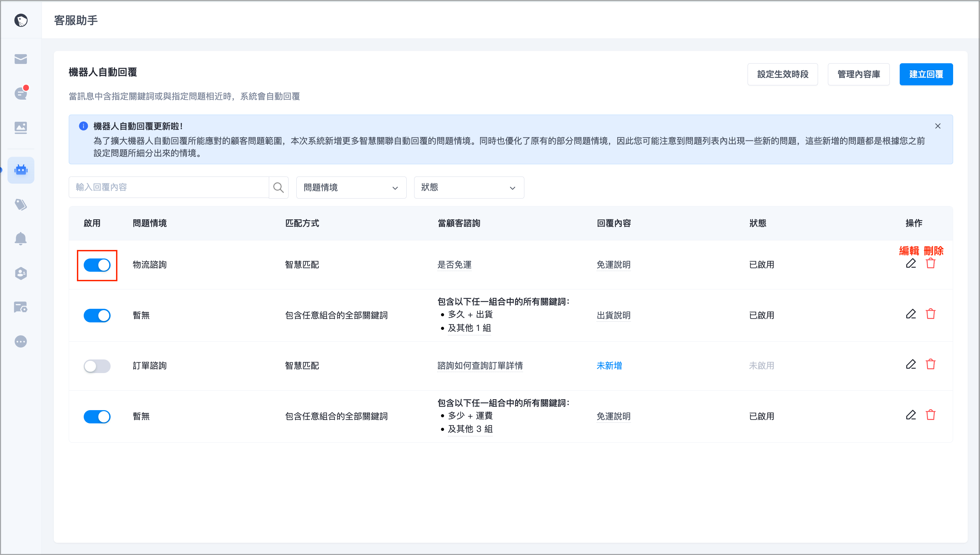The height and width of the screenshot is (555, 980).
Task: Click the 匹配方式 column header
Action: 302,223
